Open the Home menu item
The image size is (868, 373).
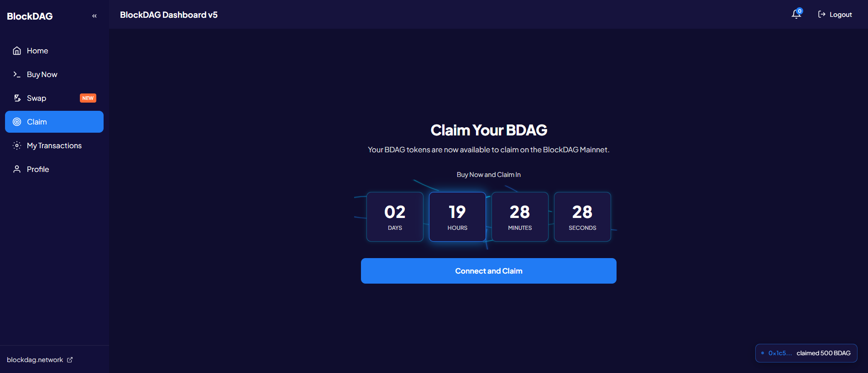pyautogui.click(x=54, y=51)
